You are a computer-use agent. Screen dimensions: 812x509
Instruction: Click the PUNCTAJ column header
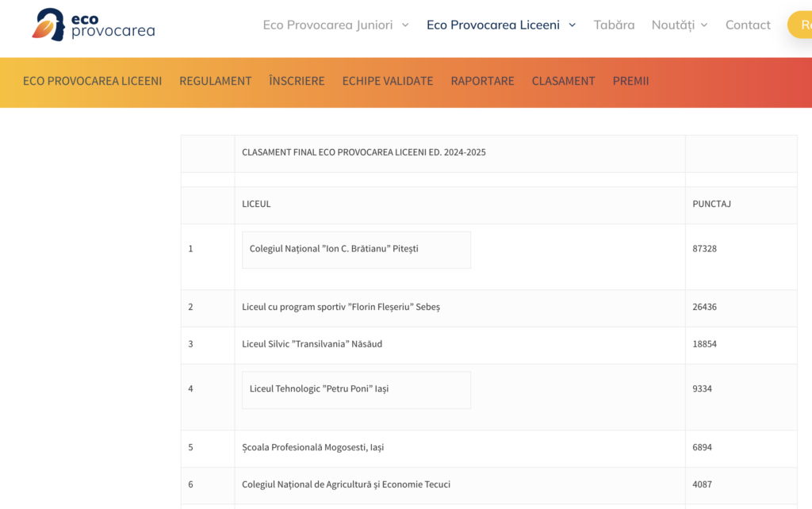click(x=711, y=204)
